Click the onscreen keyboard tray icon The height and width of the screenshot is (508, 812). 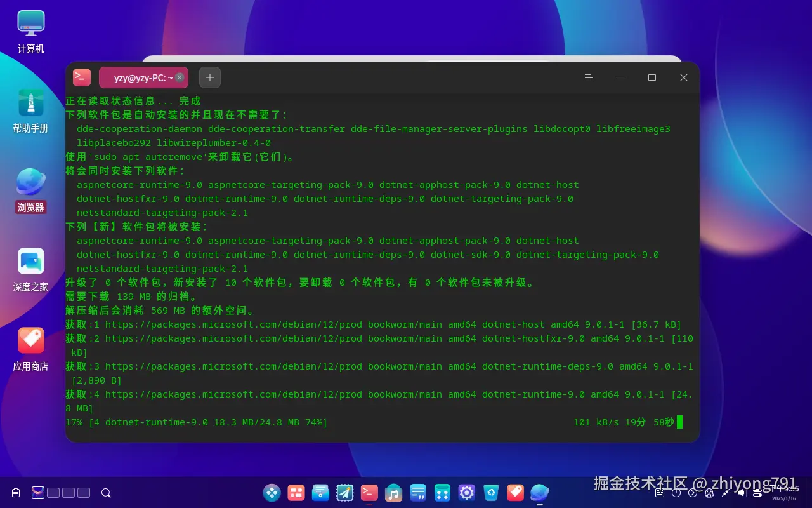[660, 493]
